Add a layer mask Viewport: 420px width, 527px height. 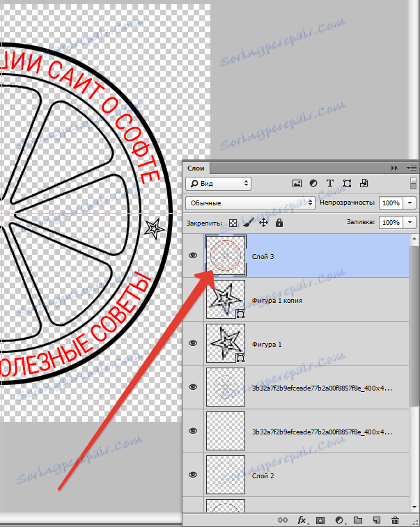tap(320, 520)
